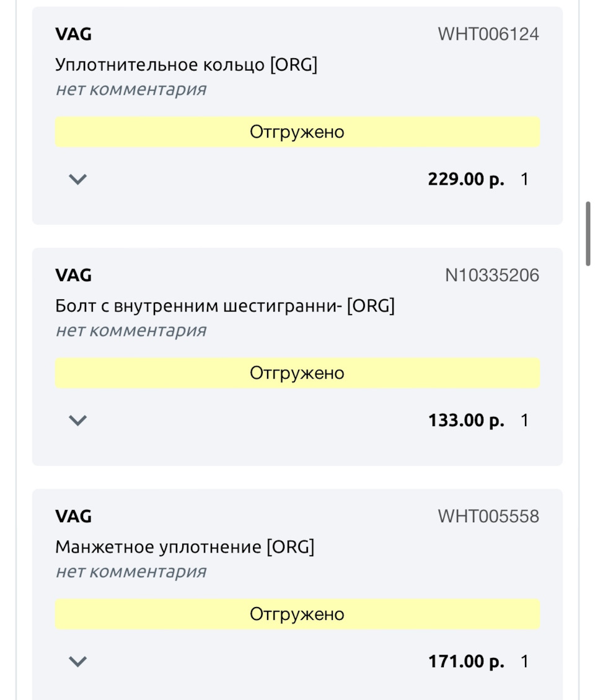Open the Уплотнительное кольцо [ORG] item title

pos(186,64)
